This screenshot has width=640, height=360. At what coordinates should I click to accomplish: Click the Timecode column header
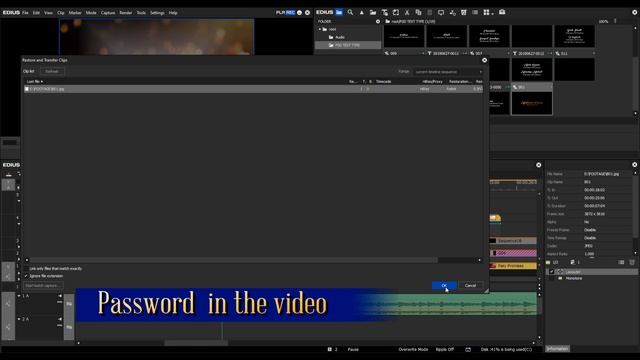pos(383,82)
